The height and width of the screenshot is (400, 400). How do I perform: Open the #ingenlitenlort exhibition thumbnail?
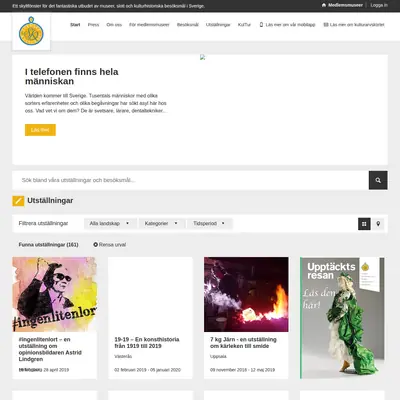[x=55, y=294]
